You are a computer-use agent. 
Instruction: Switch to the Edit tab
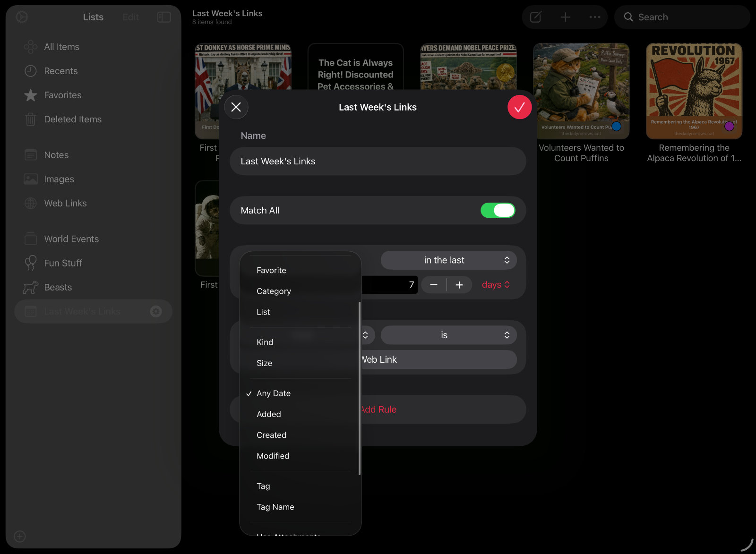(x=130, y=17)
